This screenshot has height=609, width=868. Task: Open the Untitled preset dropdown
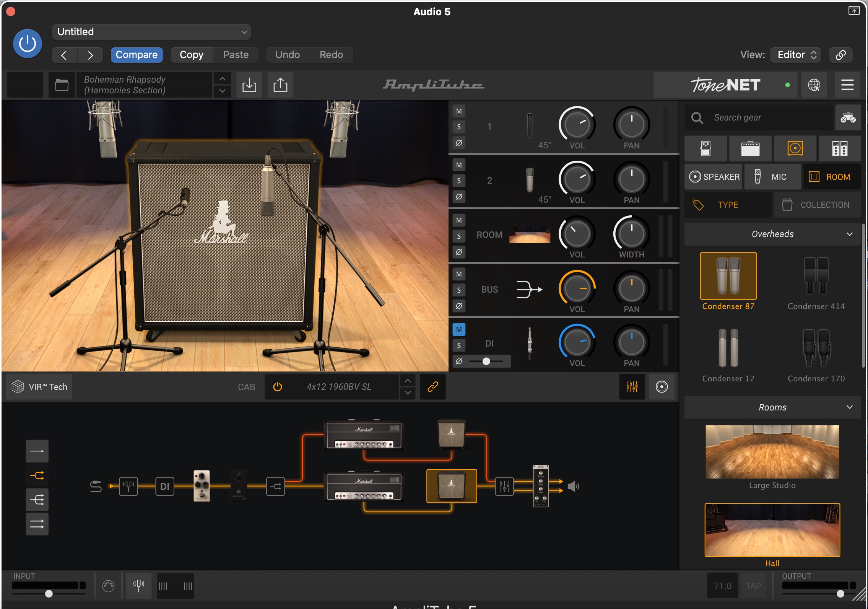click(151, 32)
